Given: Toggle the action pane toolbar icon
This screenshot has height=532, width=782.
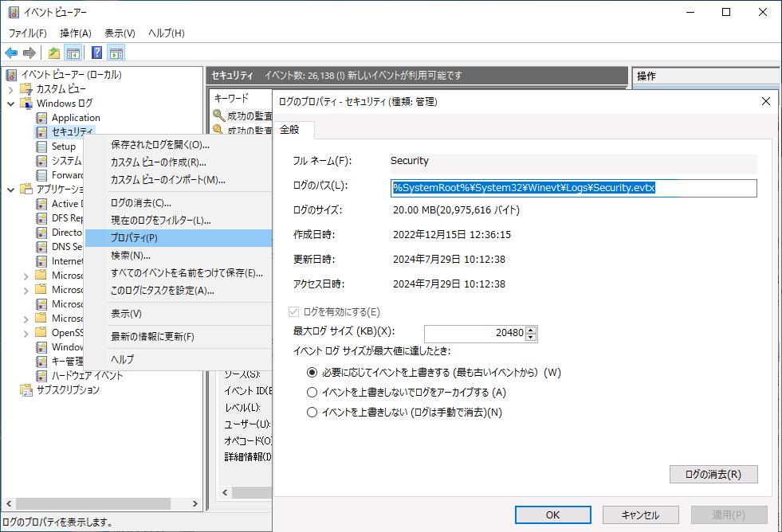Looking at the screenshot, I should click(x=116, y=53).
